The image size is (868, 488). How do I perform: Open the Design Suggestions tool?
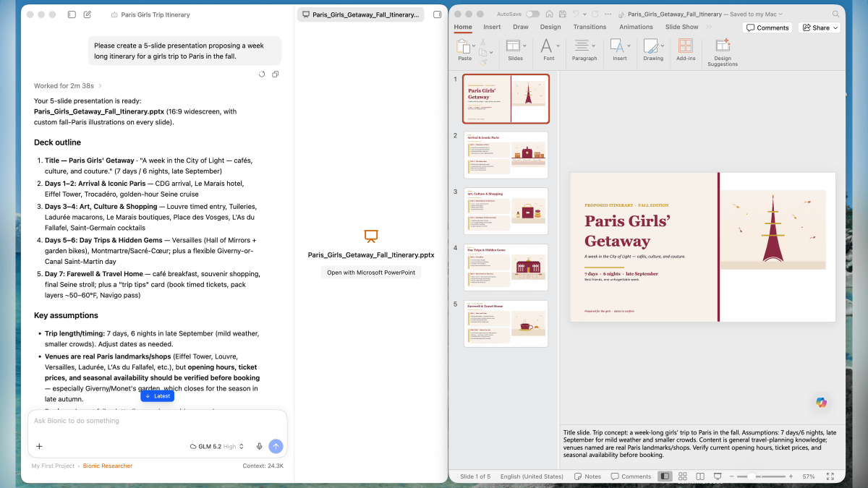722,52
